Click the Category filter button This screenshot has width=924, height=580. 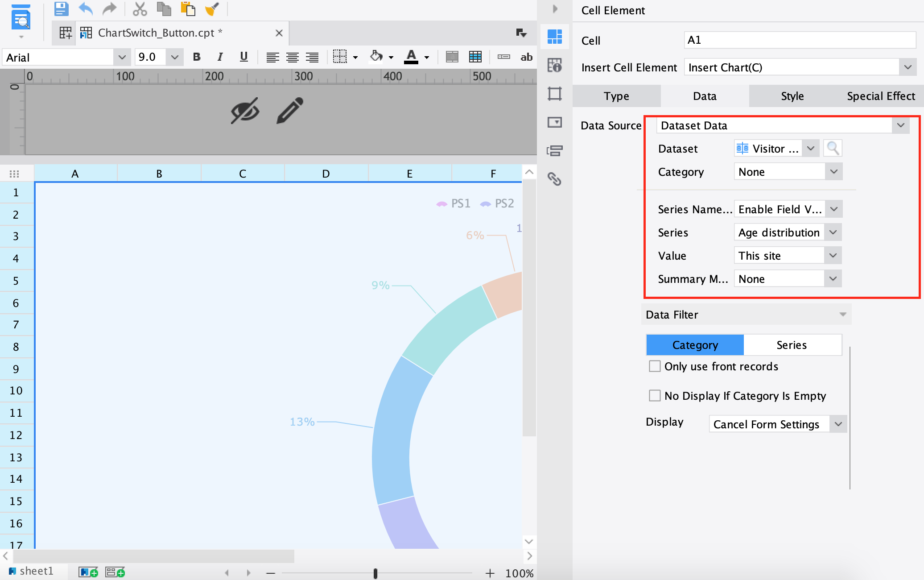point(695,345)
